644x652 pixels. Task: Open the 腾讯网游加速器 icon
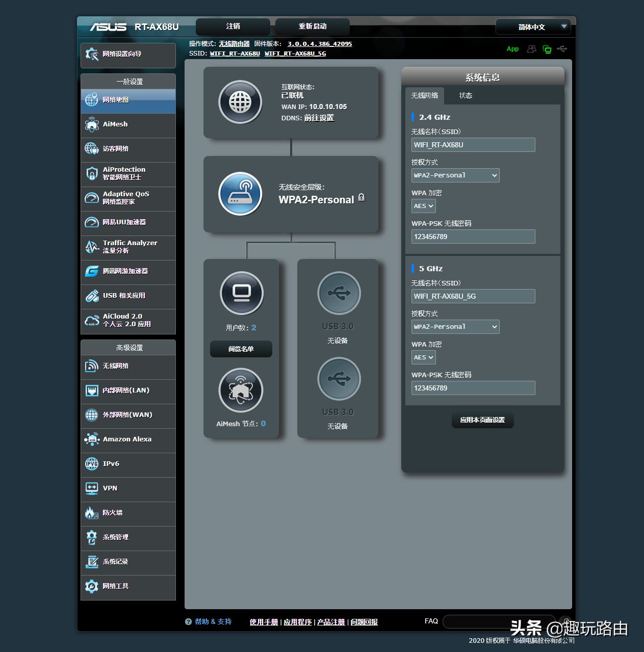pyautogui.click(x=92, y=271)
